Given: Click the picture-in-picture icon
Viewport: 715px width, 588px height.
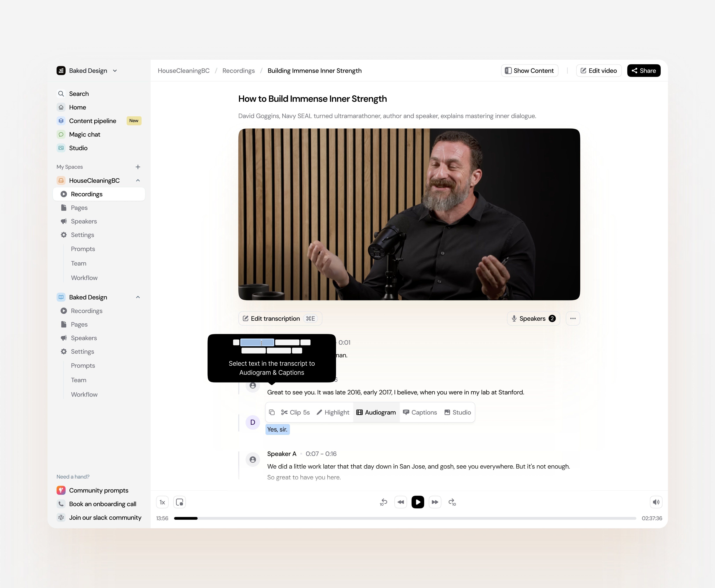Looking at the screenshot, I should [179, 502].
